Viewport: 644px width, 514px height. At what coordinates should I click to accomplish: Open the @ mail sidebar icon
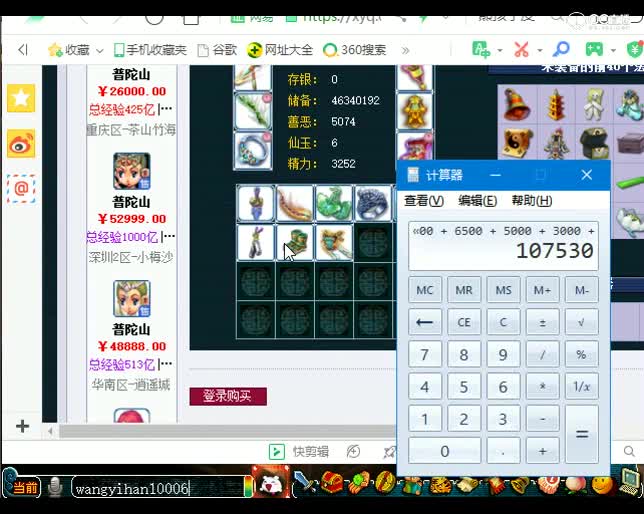[x=21, y=189]
